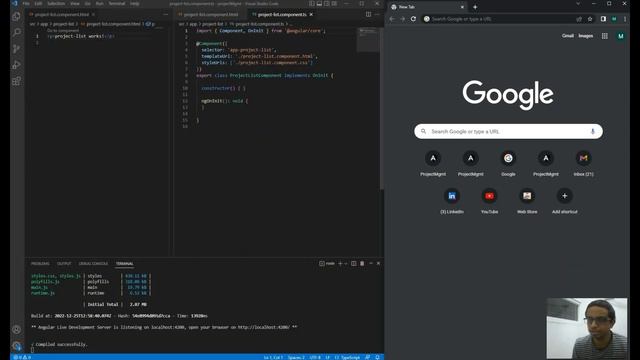Close the left project-list.component.html tab
This screenshot has height=360, width=640.
pos(93,14)
